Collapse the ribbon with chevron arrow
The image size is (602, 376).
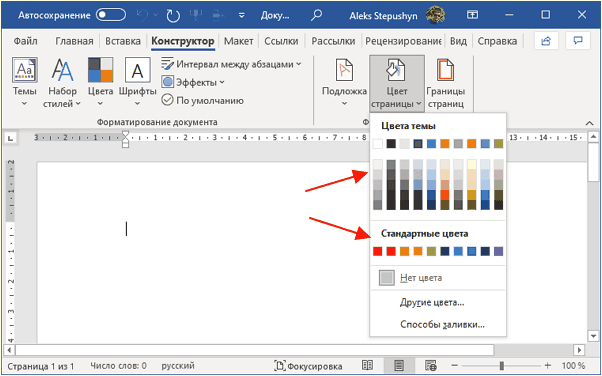(589, 123)
